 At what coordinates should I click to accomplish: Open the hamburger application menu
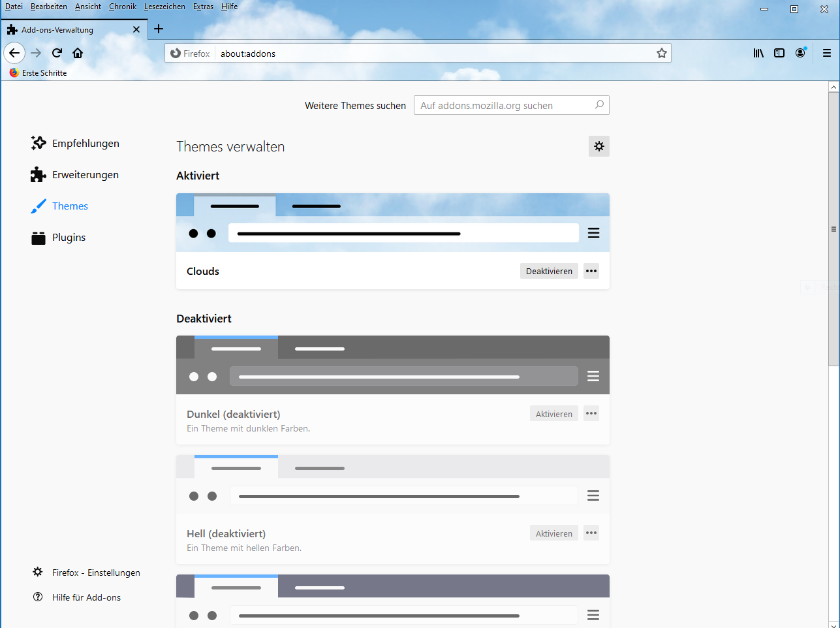(x=826, y=54)
